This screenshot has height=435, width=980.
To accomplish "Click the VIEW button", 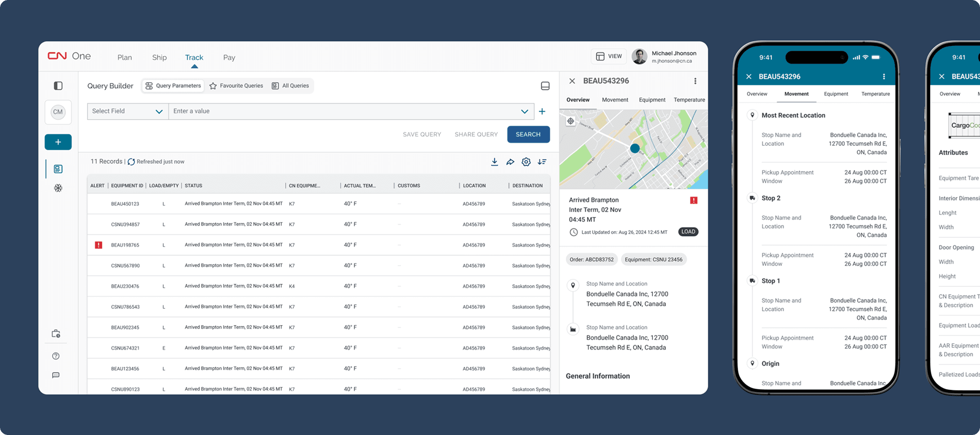I will (609, 56).
